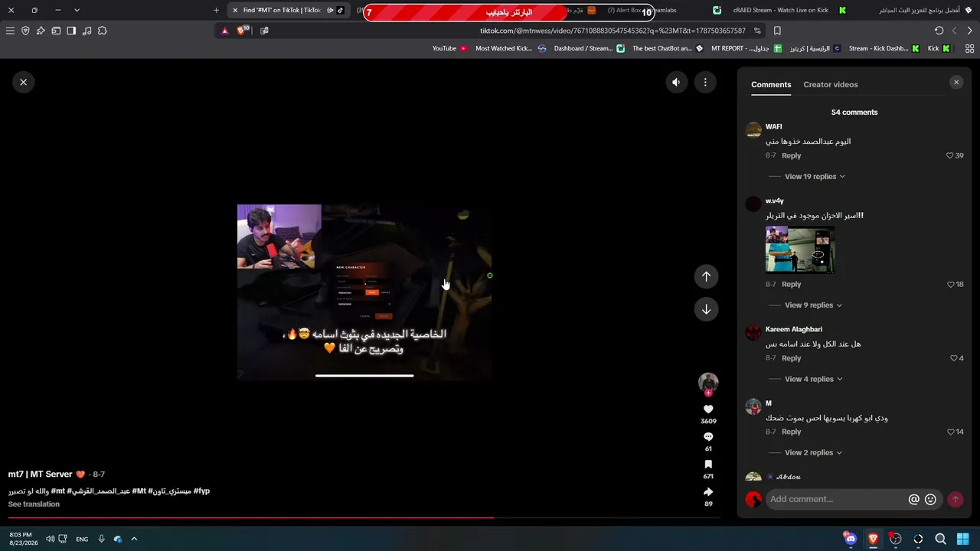The height and width of the screenshot is (551, 980).
Task: Open Most Watched Kick bookmark
Action: pyautogui.click(x=510, y=49)
